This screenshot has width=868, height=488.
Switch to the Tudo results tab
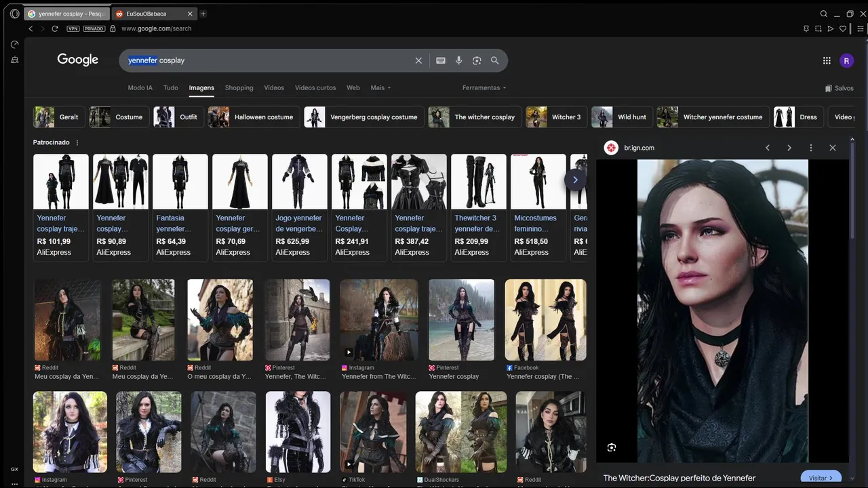[x=171, y=87]
